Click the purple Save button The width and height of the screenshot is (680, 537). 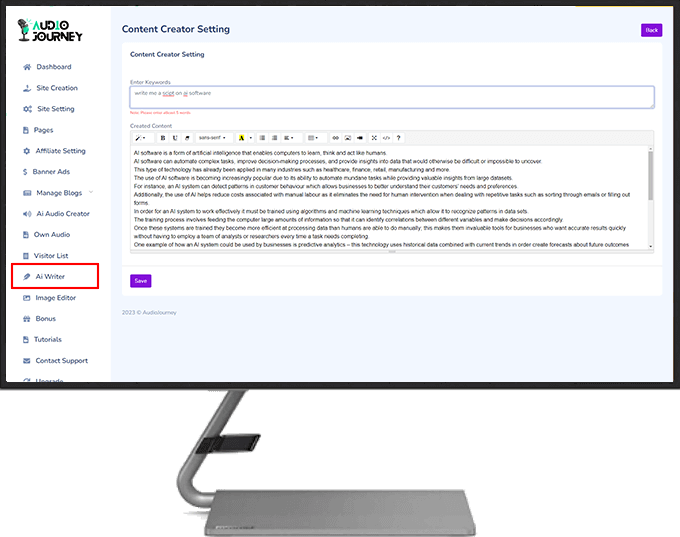[x=140, y=281]
